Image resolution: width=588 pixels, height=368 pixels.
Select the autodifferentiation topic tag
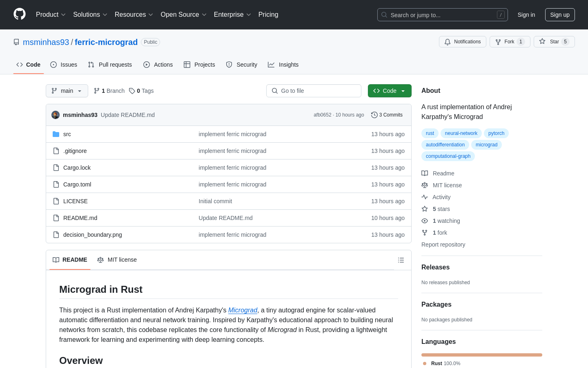pyautogui.click(x=445, y=145)
